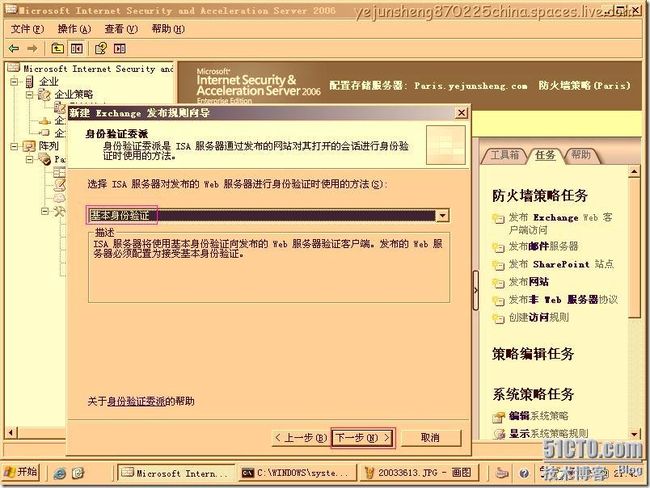Collapse the tools tree node with wrench icon
650x488 pixels.
[45, 211]
